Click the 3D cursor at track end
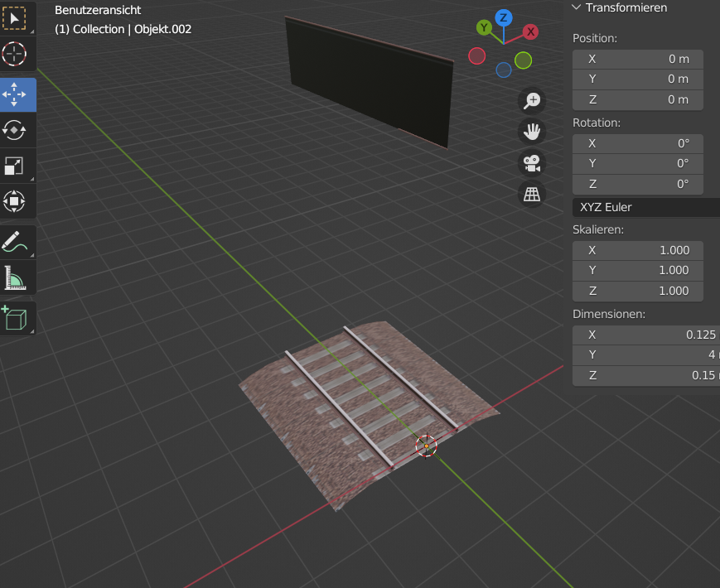The height and width of the screenshot is (588, 720). point(426,446)
